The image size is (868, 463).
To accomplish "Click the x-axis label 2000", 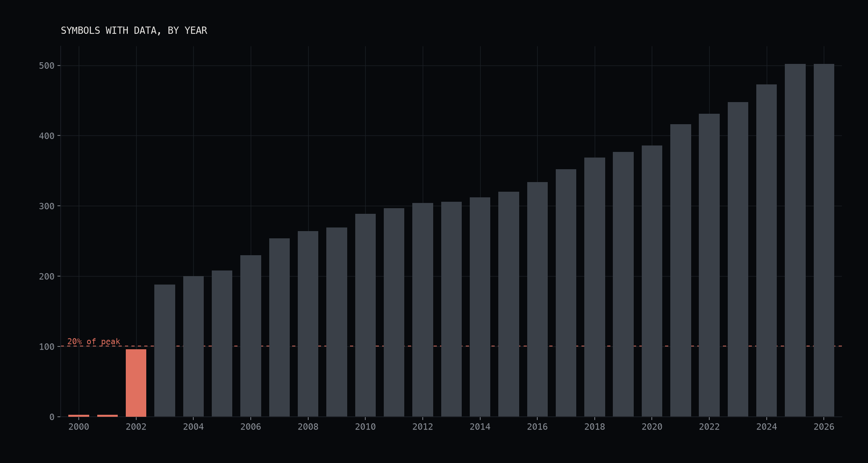I will (79, 427).
